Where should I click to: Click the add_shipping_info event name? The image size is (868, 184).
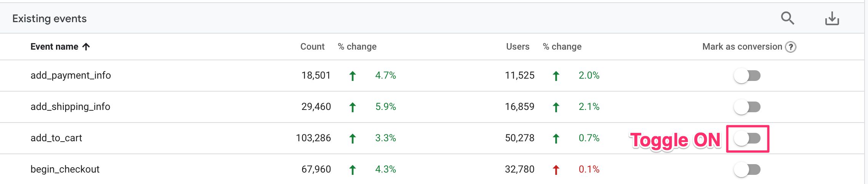coord(70,107)
